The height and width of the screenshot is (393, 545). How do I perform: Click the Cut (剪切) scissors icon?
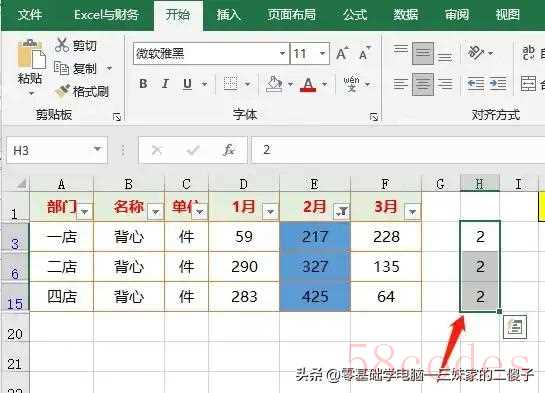[x=62, y=45]
